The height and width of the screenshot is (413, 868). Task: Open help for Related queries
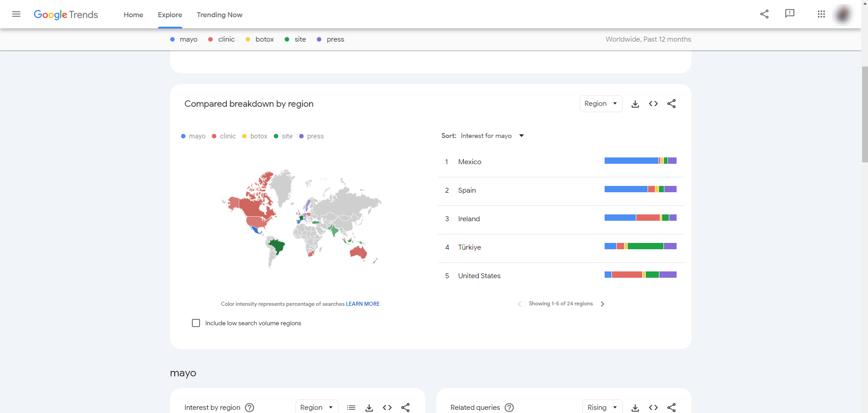(509, 408)
